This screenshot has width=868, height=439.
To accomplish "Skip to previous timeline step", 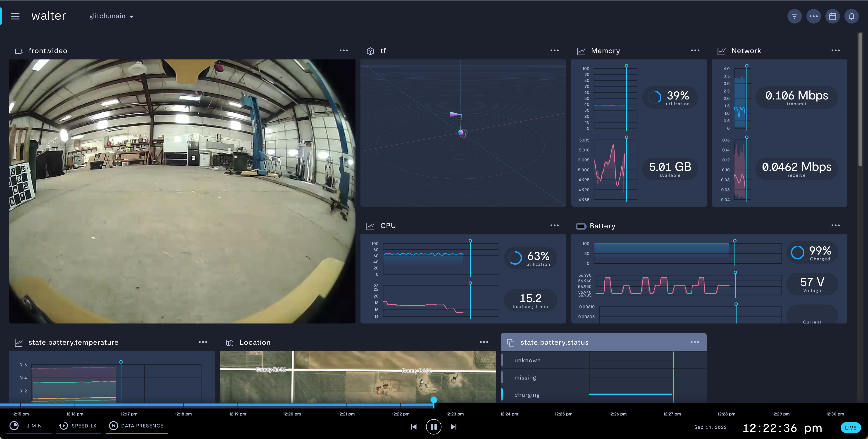I will (x=413, y=427).
